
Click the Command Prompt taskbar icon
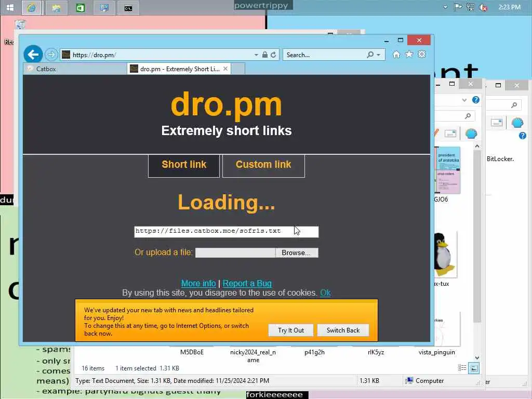[128, 8]
